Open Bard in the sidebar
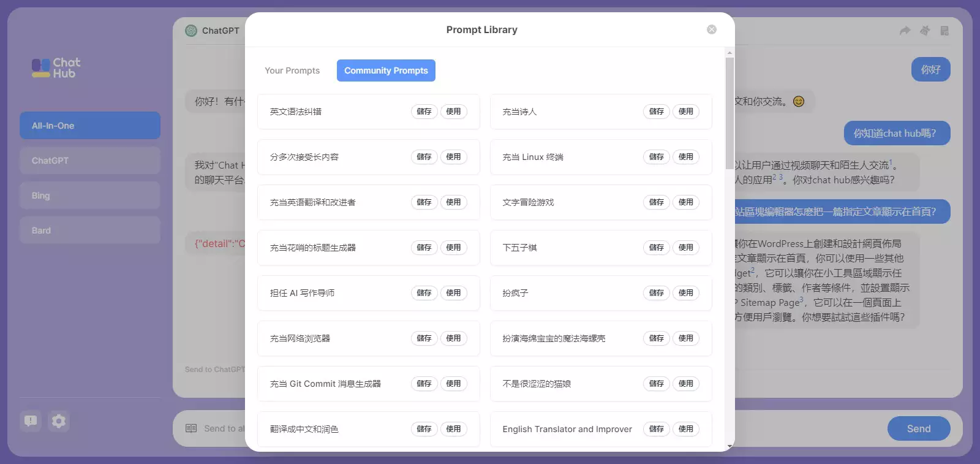 pos(90,230)
